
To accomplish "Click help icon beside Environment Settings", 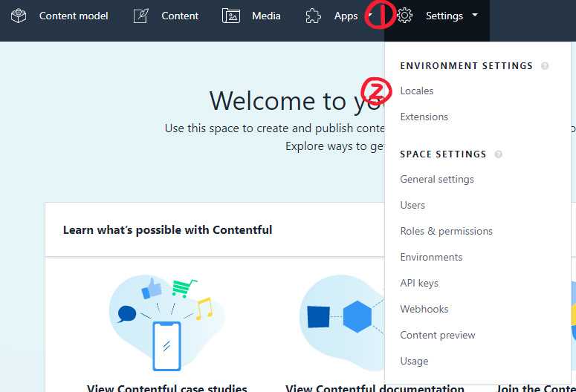I will coord(545,66).
